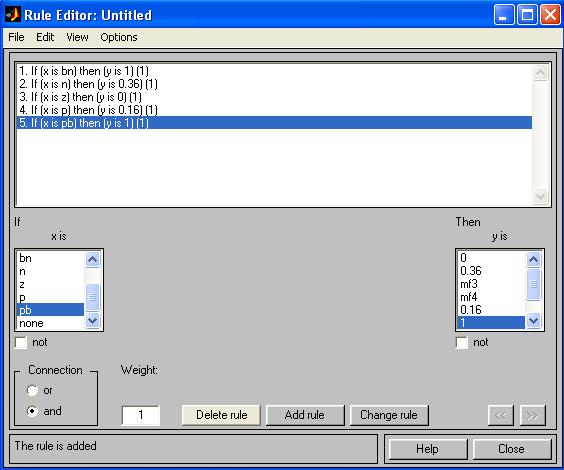Choose '1' in the y is list
564x470 pixels.
tap(491, 323)
